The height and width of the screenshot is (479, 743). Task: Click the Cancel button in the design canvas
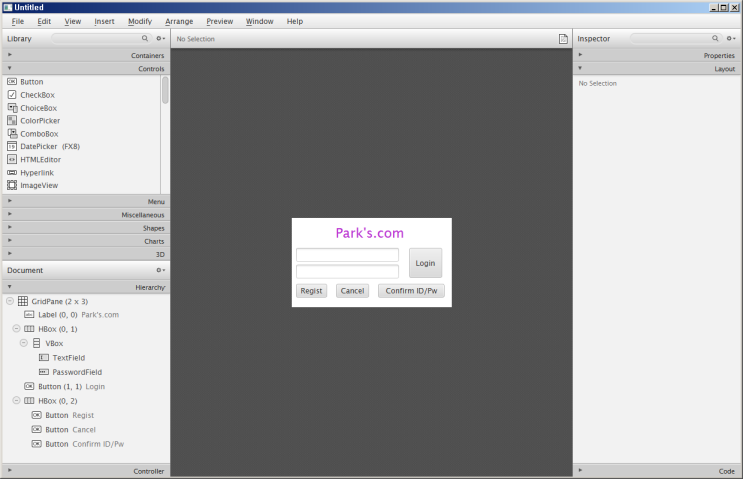pos(352,290)
